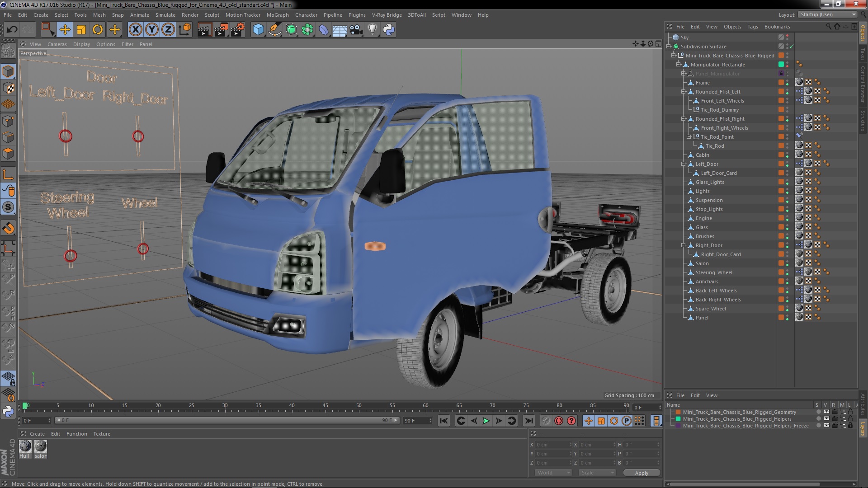Collapse Rounded_Ffist_Right node
Viewport: 868px width, 488px height.
[x=684, y=118]
